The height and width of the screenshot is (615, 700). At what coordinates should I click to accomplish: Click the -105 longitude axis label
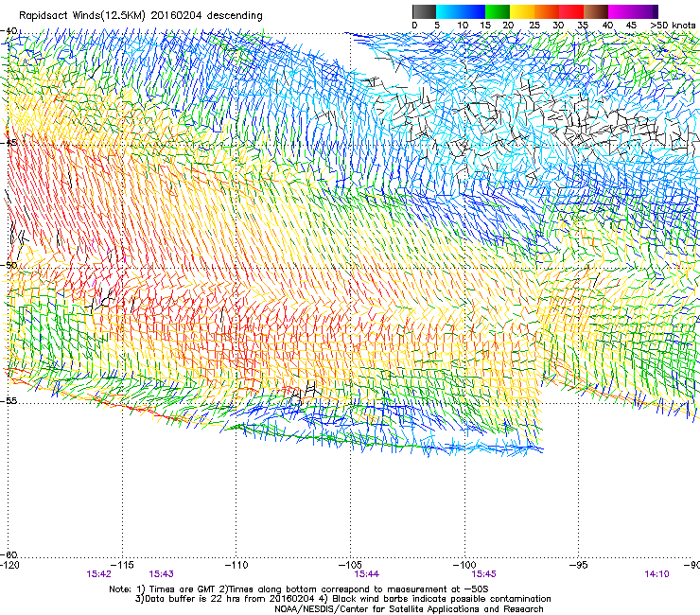click(350, 565)
